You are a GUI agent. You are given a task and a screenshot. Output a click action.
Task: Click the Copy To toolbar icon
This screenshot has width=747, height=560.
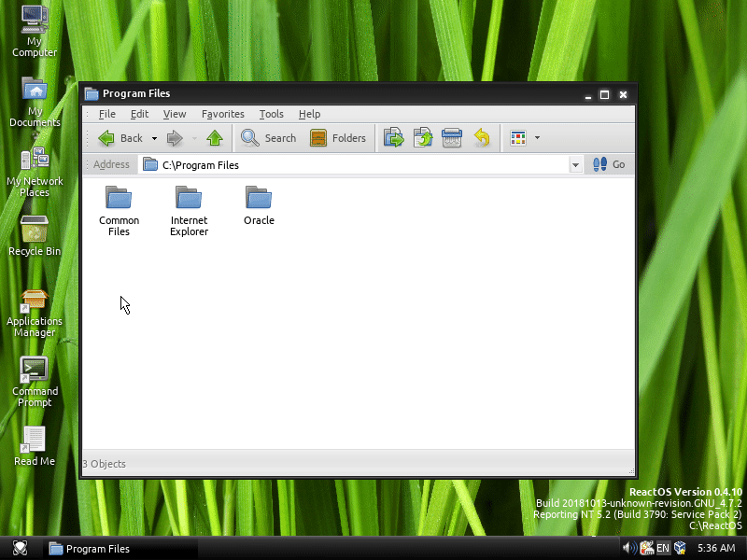[x=423, y=138]
